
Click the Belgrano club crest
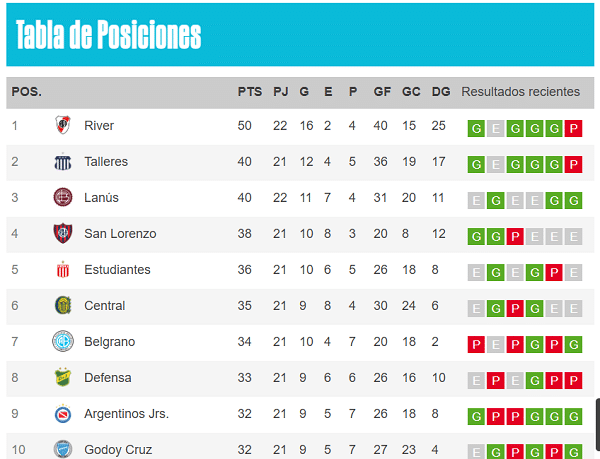point(63,341)
